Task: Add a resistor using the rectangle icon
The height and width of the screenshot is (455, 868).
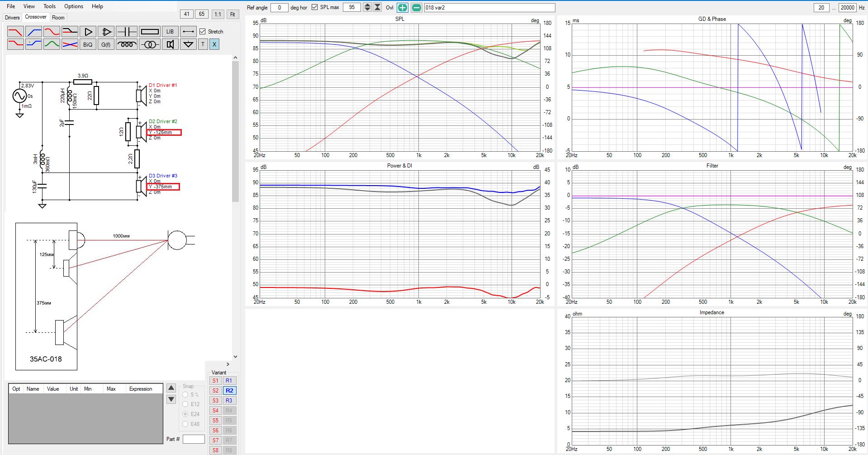Action: pos(150,32)
